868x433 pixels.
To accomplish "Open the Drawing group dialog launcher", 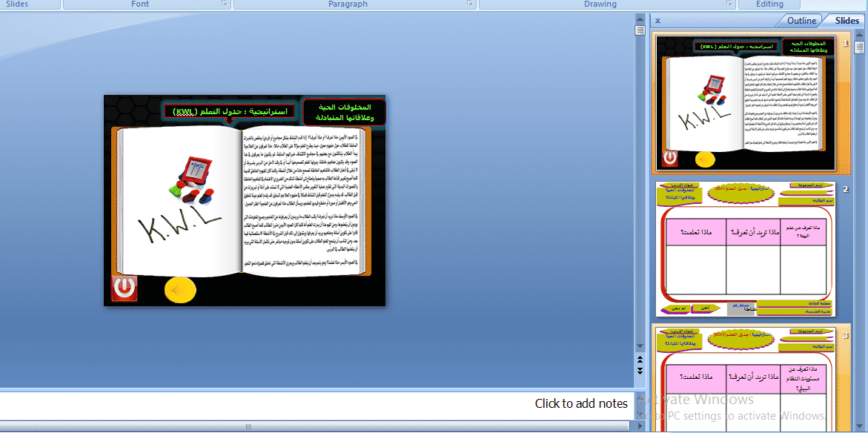I will pyautogui.click(x=731, y=4).
